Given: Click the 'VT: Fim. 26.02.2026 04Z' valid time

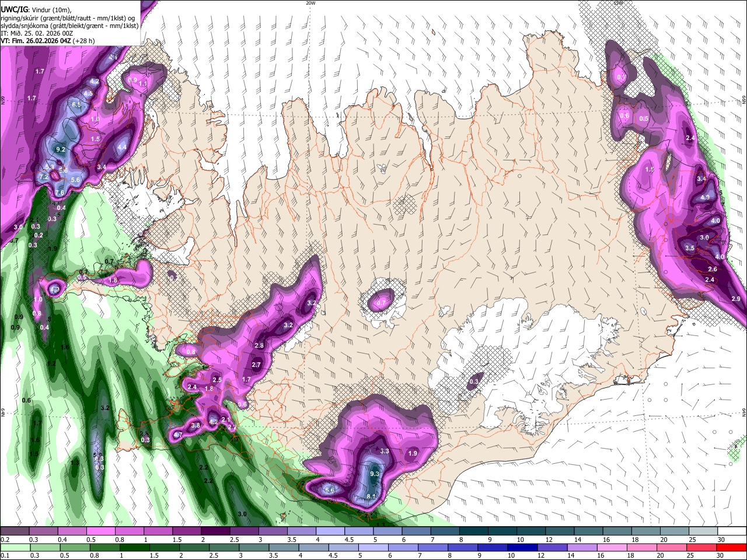Looking at the screenshot, I should pos(36,41).
